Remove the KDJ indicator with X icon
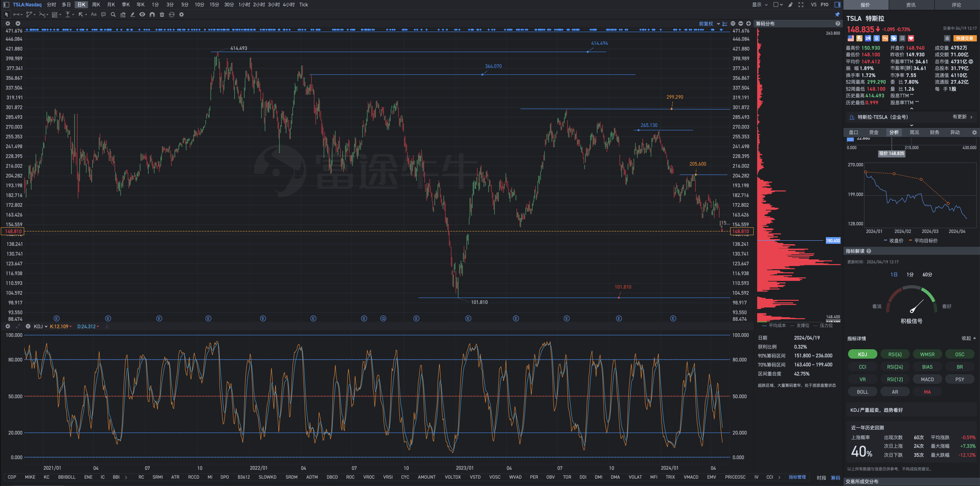Viewport: 980px width, 486px height. click(x=28, y=326)
